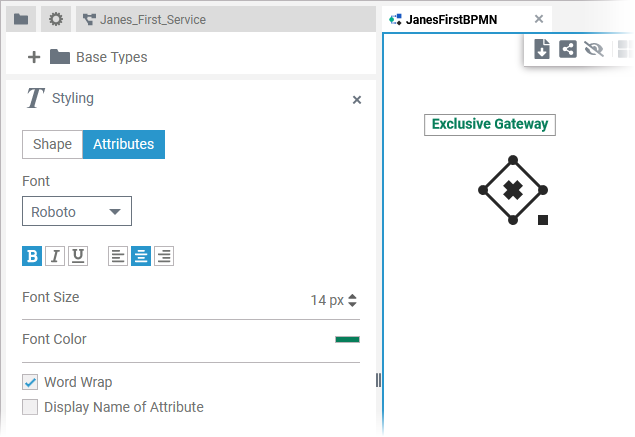The width and height of the screenshot is (635, 437).
Task: Click the download icon in the diagram toolbar
Action: (x=542, y=49)
